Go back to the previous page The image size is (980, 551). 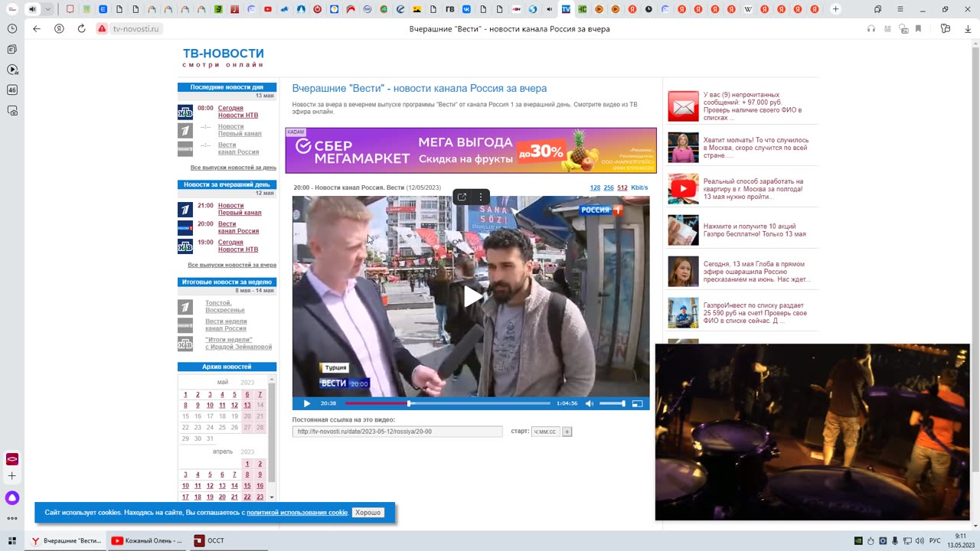click(36, 29)
